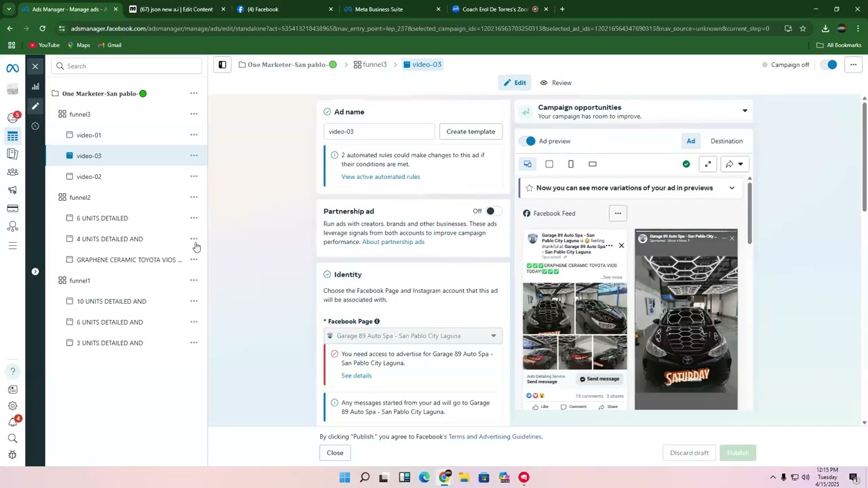Open notifications icon with badge 5
868x488 pixels.
(x=12, y=117)
